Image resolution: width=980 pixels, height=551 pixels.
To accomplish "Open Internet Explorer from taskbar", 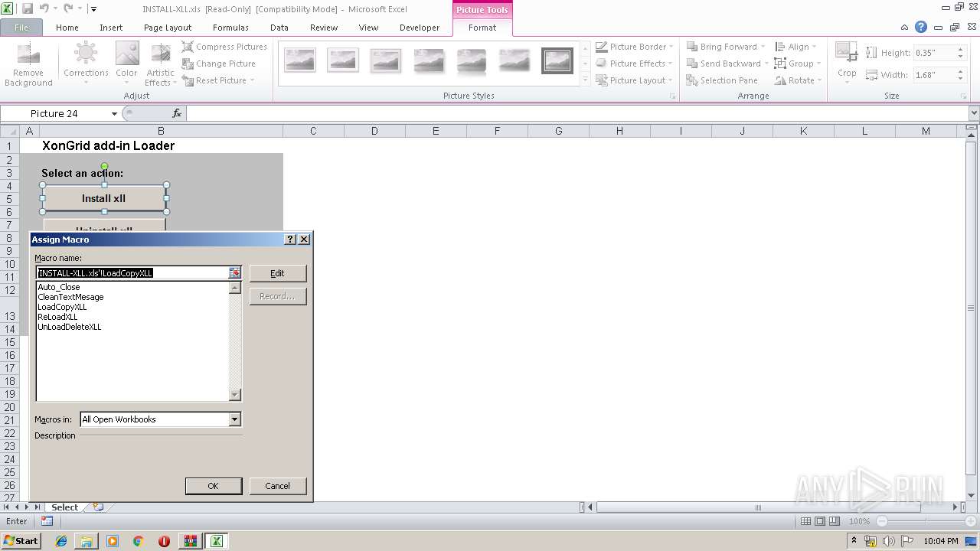I will (x=61, y=541).
